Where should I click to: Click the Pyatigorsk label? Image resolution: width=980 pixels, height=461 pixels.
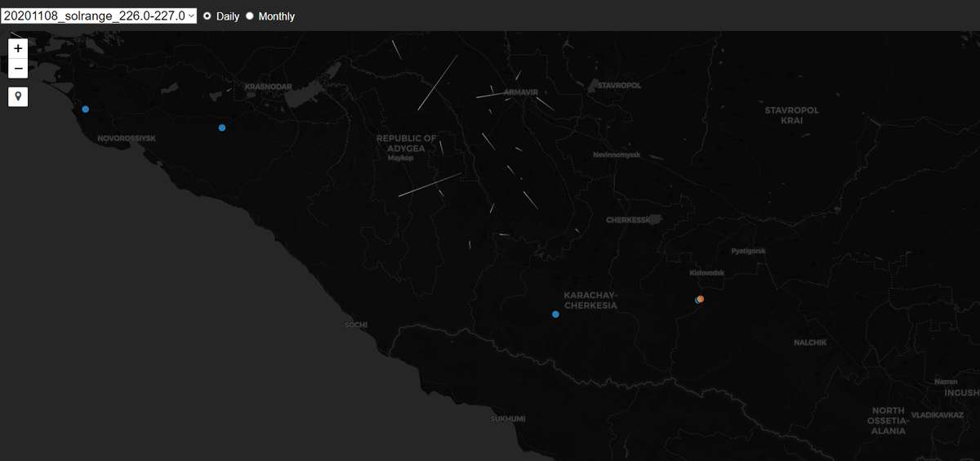pyautogui.click(x=748, y=251)
